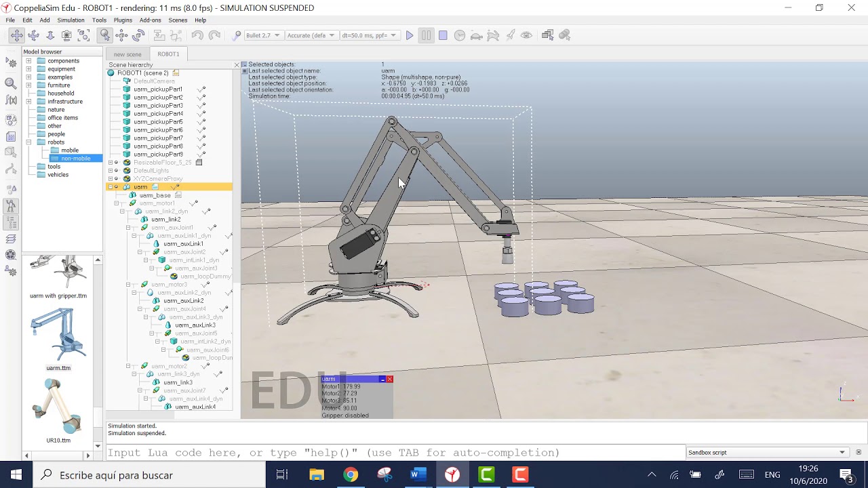Open the dt=50.0 ms time step dropdown
This screenshot has width=868, height=488.
(370, 35)
